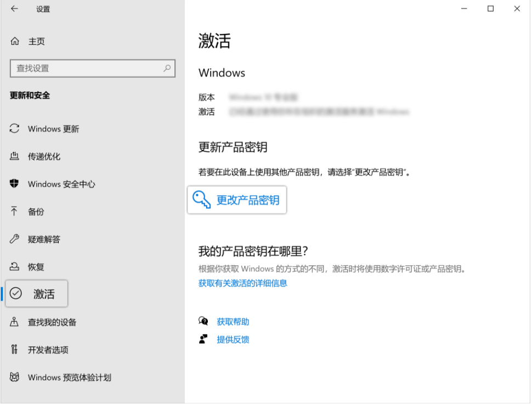Click the 更新和安全 section title
532x404 pixels.
[x=30, y=95]
